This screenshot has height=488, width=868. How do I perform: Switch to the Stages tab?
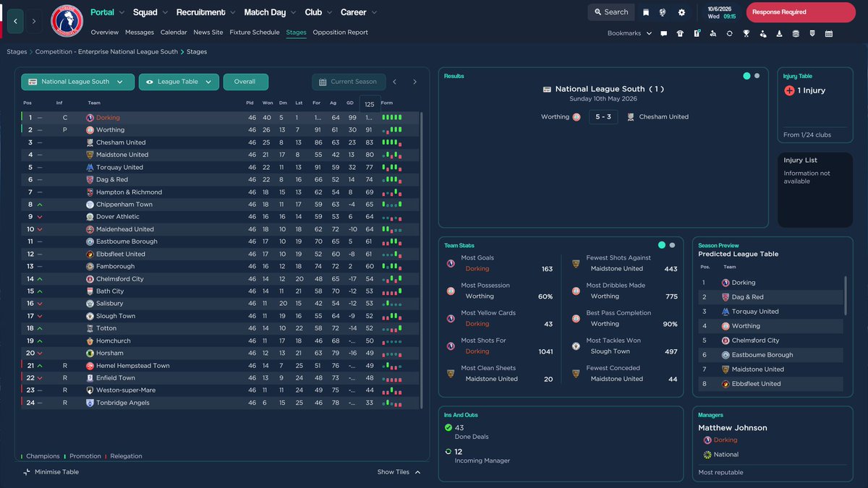(297, 32)
